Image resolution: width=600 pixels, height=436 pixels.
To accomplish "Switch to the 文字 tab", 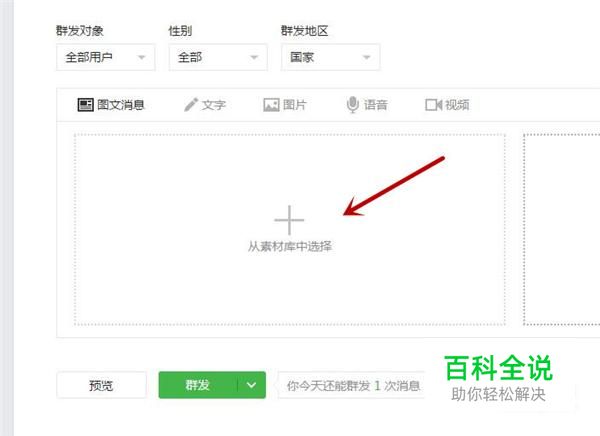I will click(x=205, y=105).
